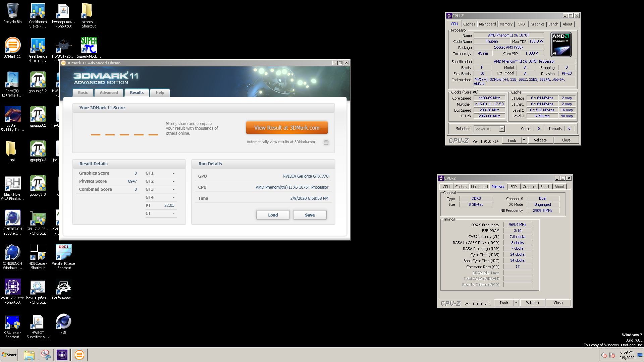Viewport: 644px width, 362px height.
Task: Open the Snipping Tool from the taskbar
Action: pyautogui.click(x=46, y=355)
